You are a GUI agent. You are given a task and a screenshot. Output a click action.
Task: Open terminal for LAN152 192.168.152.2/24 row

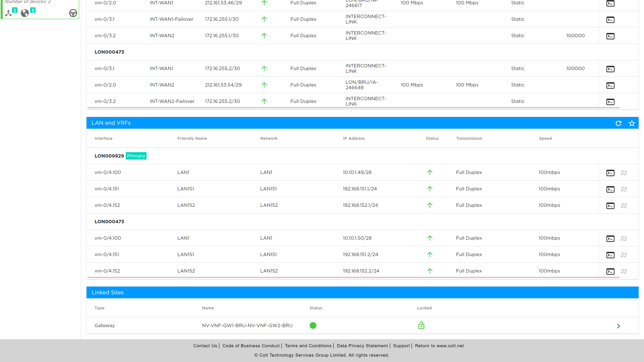610,271
